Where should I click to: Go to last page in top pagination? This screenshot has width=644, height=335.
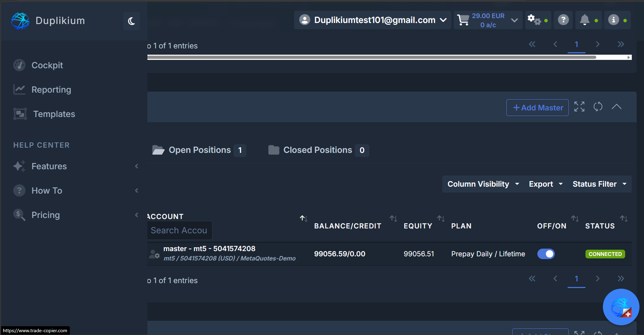(x=621, y=44)
